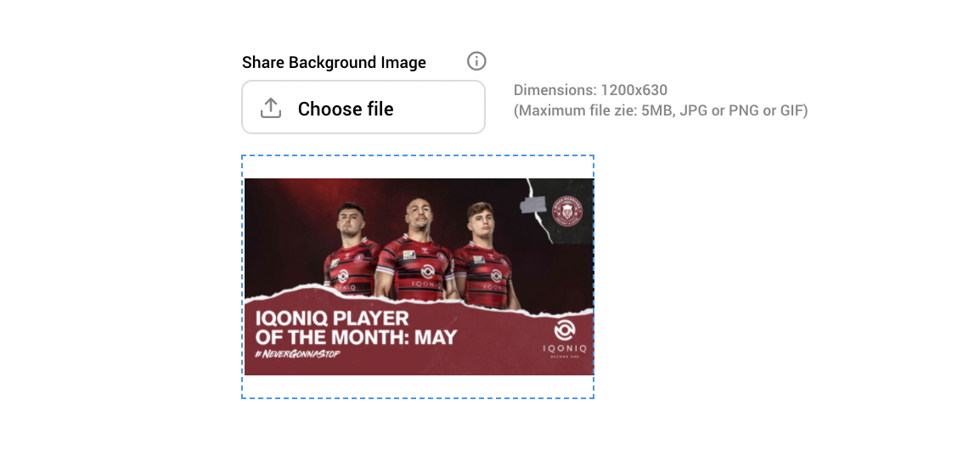The image size is (980, 462).
Task: Click the 'Maximum file zie: 5MB' note
Action: 661,110
